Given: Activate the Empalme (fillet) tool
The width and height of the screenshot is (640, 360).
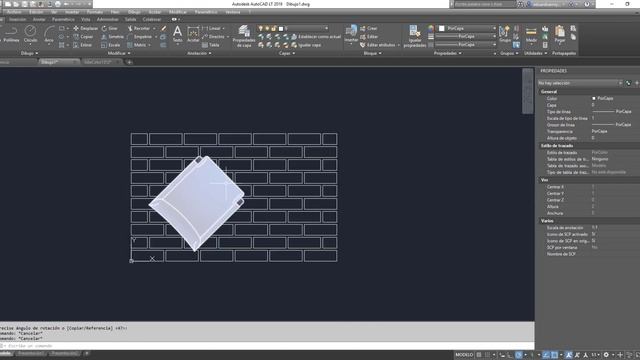Looking at the screenshot, I should 140,37.
